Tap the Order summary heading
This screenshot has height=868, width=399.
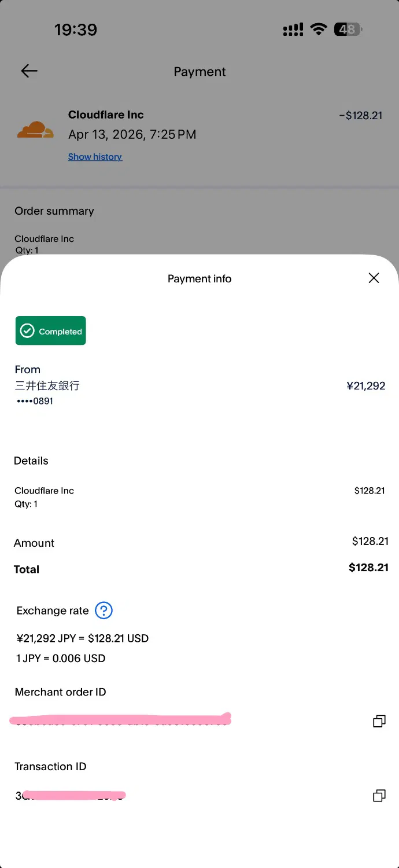[54, 211]
